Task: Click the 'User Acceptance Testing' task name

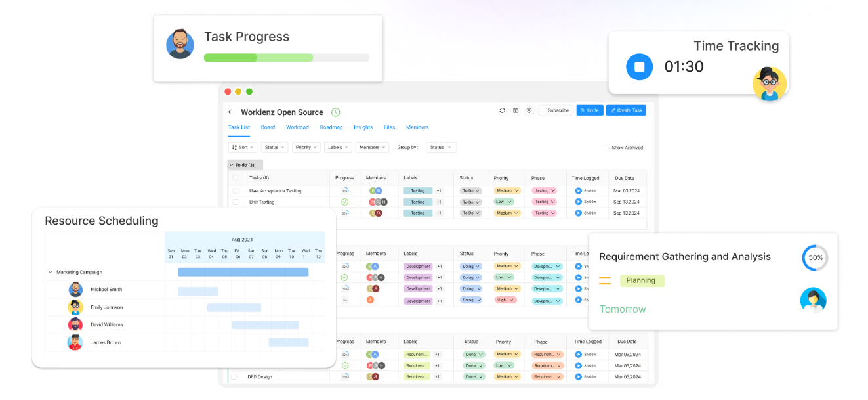Action: 276,191
